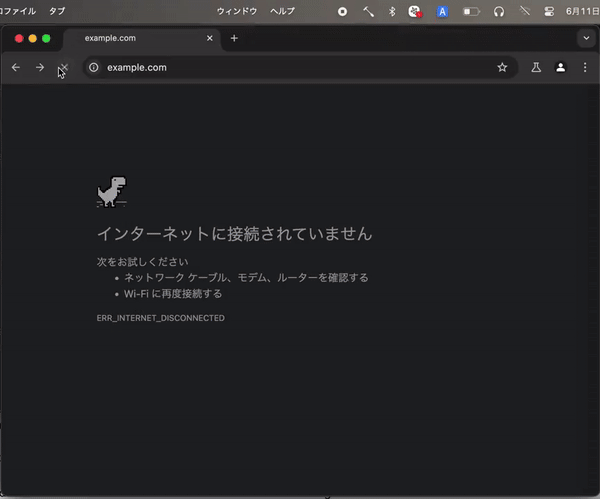The height and width of the screenshot is (499, 600).
Task: Click the example.com address bar
Action: (300, 68)
